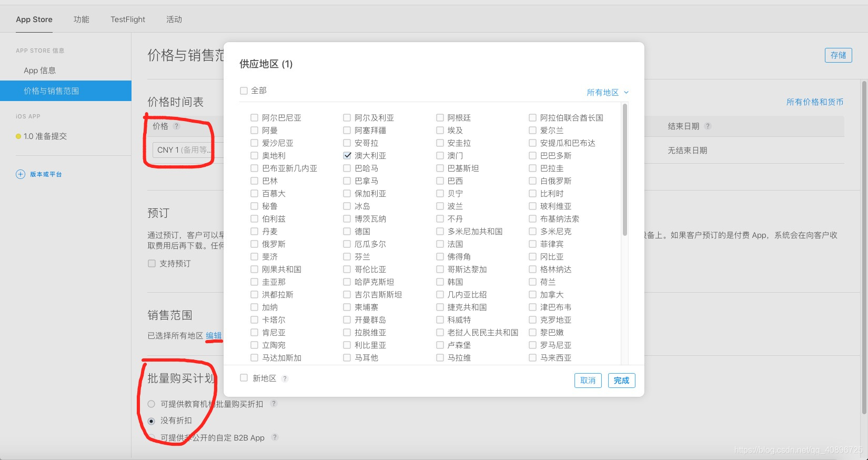
Task: Enable the 加拿大 region checkbox
Action: coord(532,294)
